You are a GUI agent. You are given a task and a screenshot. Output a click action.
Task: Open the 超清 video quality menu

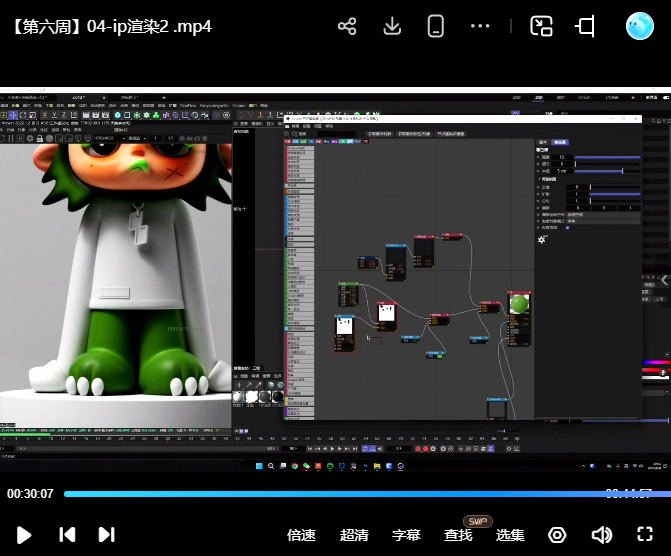[354, 535]
